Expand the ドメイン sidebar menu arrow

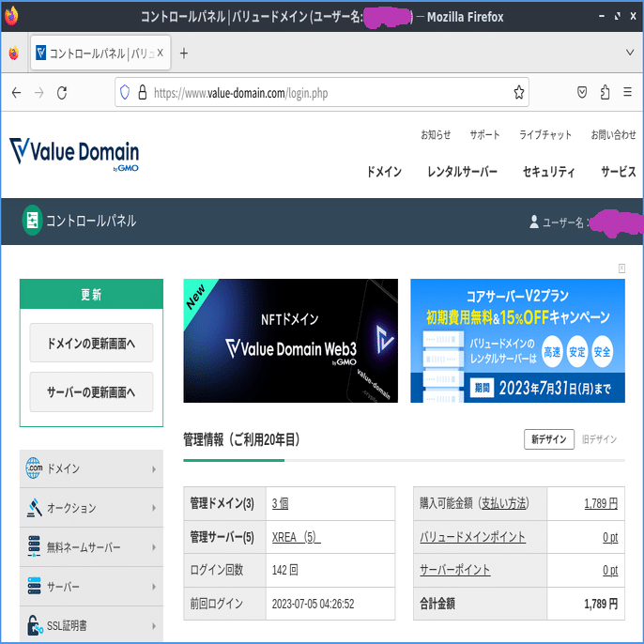[x=154, y=469]
